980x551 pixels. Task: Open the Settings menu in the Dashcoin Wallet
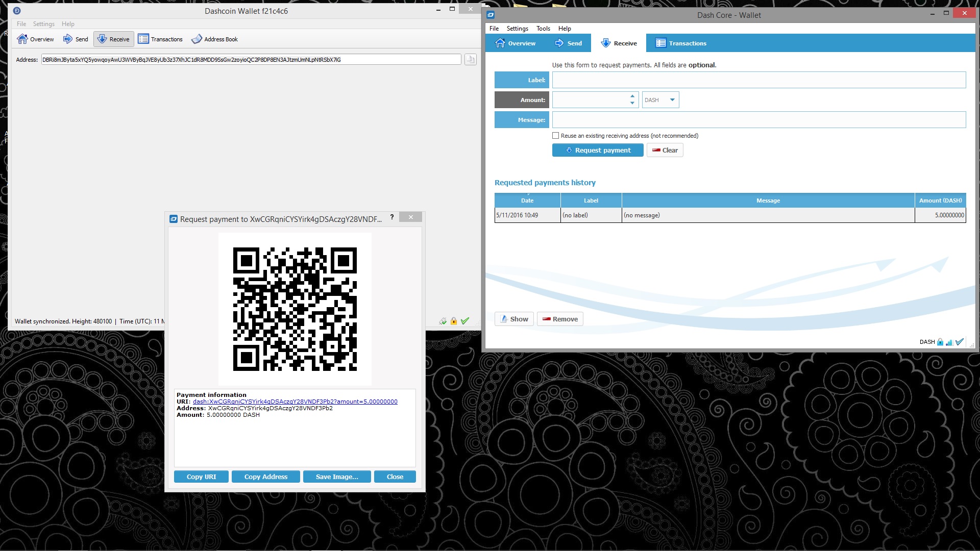pyautogui.click(x=44, y=24)
